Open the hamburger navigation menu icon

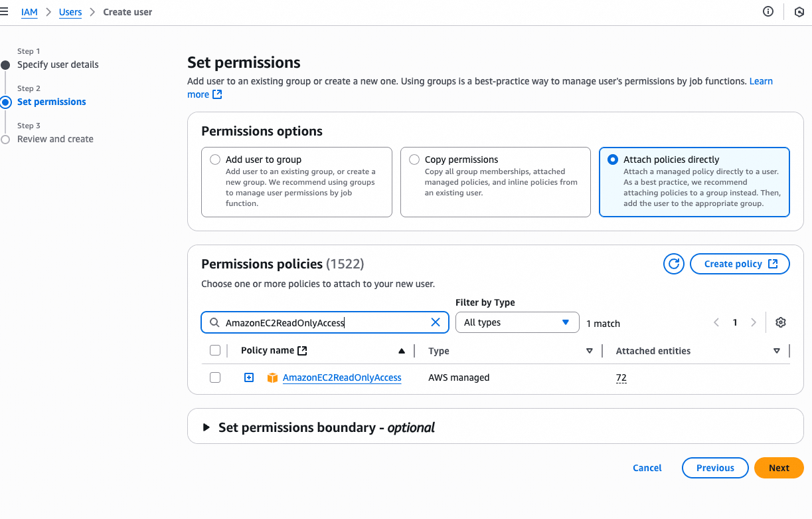[5, 11]
